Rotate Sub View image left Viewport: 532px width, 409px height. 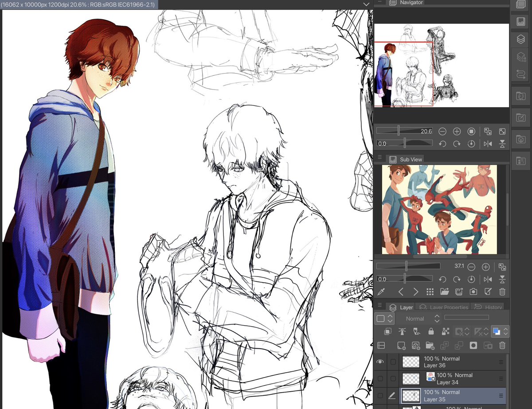tap(442, 280)
